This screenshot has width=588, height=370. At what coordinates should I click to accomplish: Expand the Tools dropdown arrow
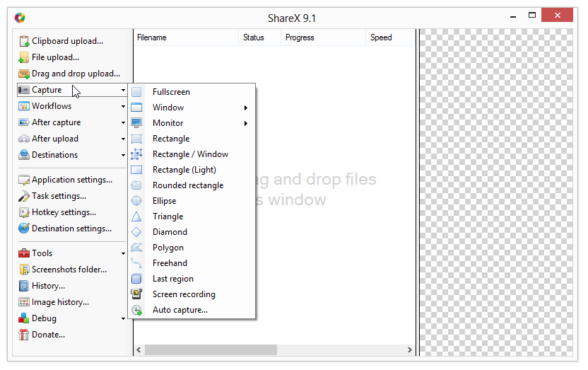click(123, 254)
